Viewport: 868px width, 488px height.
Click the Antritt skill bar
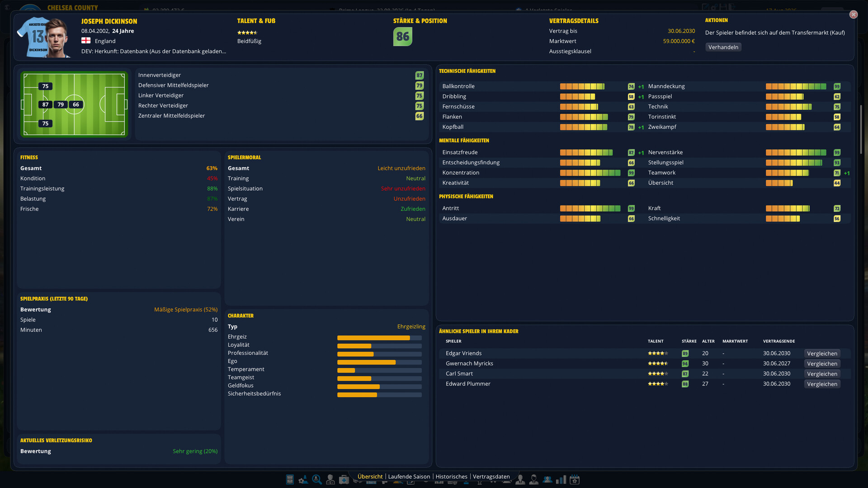pyautogui.click(x=590, y=208)
